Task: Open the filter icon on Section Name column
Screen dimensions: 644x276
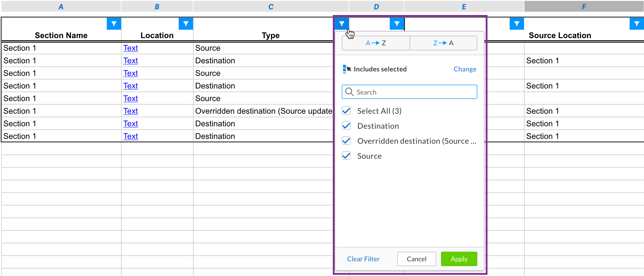Action: tap(114, 23)
